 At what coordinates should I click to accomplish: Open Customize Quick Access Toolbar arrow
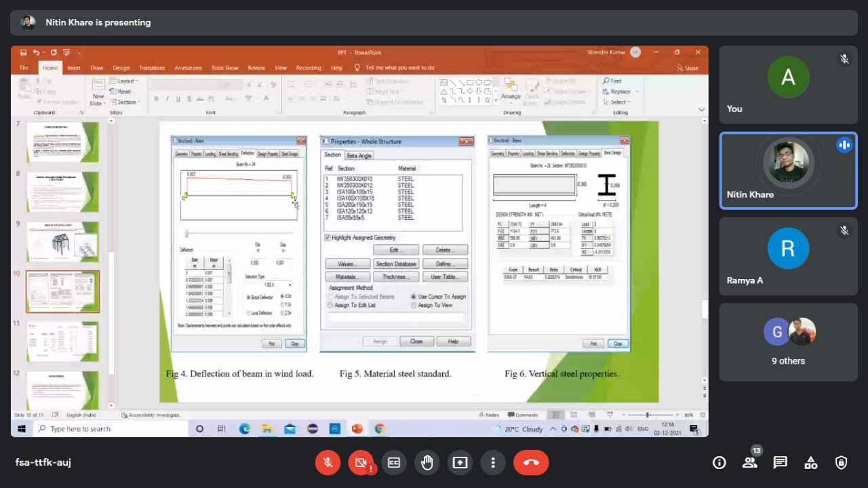click(79, 52)
